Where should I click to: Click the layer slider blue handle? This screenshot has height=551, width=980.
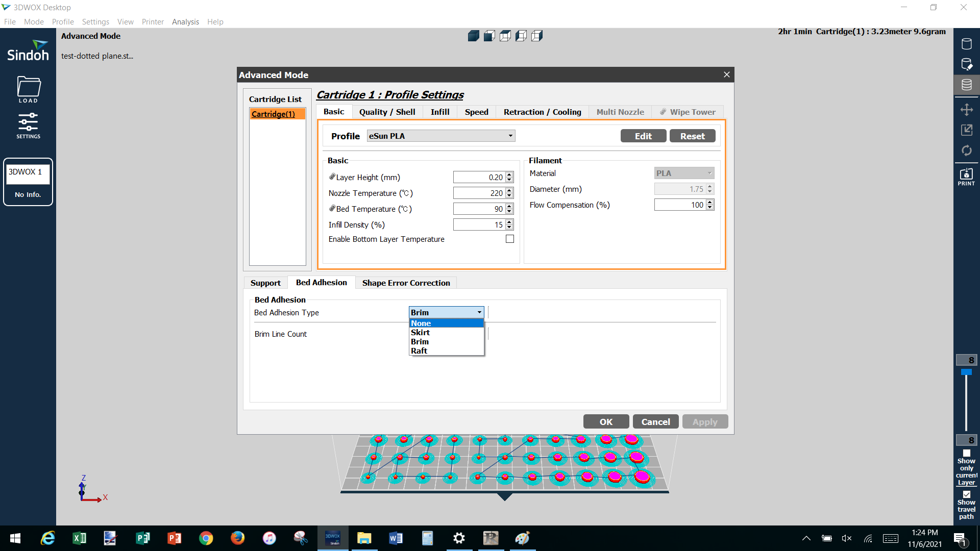click(x=966, y=372)
